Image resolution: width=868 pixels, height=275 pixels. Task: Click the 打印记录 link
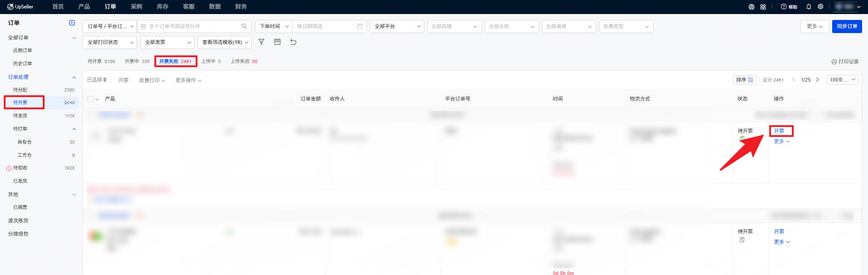pos(845,62)
